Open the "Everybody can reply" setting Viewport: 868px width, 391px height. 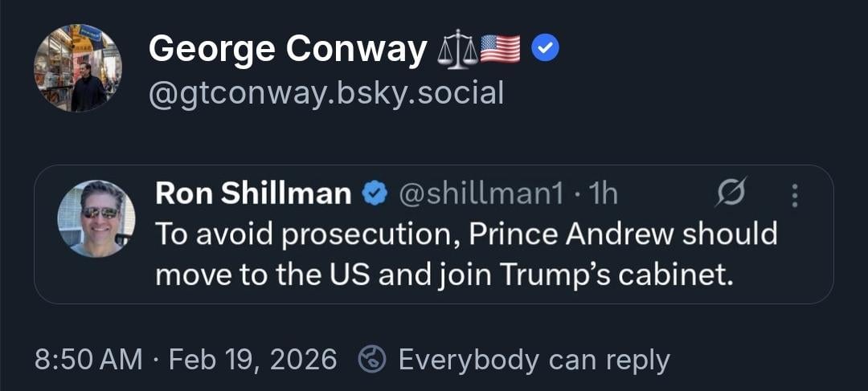click(534, 360)
